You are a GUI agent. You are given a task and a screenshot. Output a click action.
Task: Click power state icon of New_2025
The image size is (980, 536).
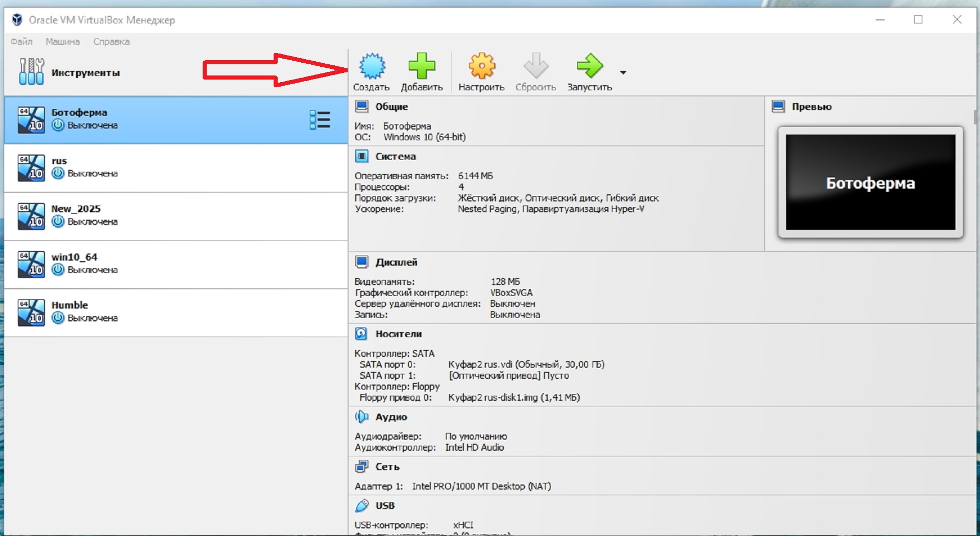pyautogui.click(x=58, y=221)
